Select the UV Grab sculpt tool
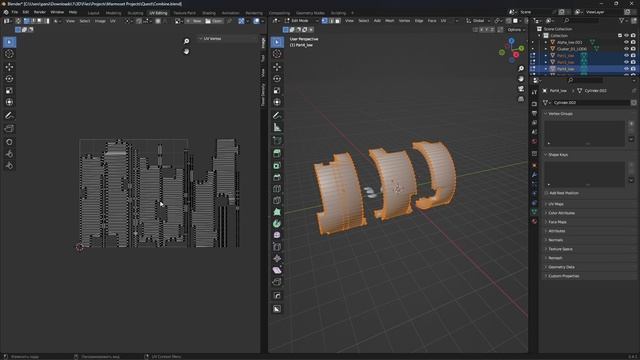This screenshot has height=360, width=640. tap(9, 142)
